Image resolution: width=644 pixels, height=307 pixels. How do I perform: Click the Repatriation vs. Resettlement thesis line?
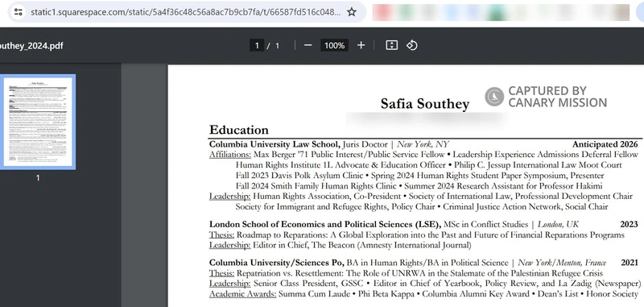(x=419, y=273)
